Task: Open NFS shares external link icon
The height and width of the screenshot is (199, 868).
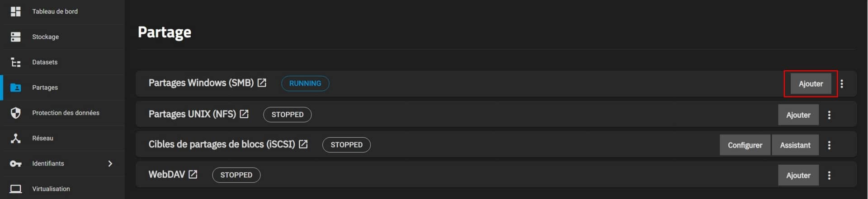Action: (244, 114)
